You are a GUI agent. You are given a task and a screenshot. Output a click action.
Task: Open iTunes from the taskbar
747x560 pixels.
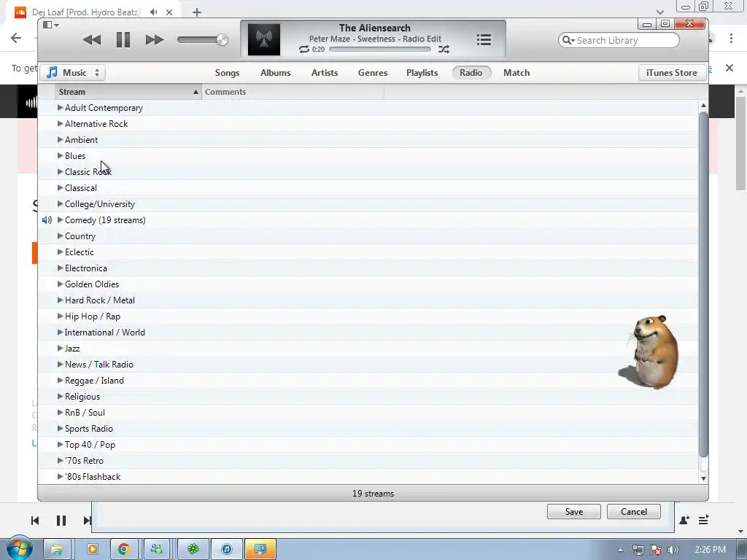[227, 549]
